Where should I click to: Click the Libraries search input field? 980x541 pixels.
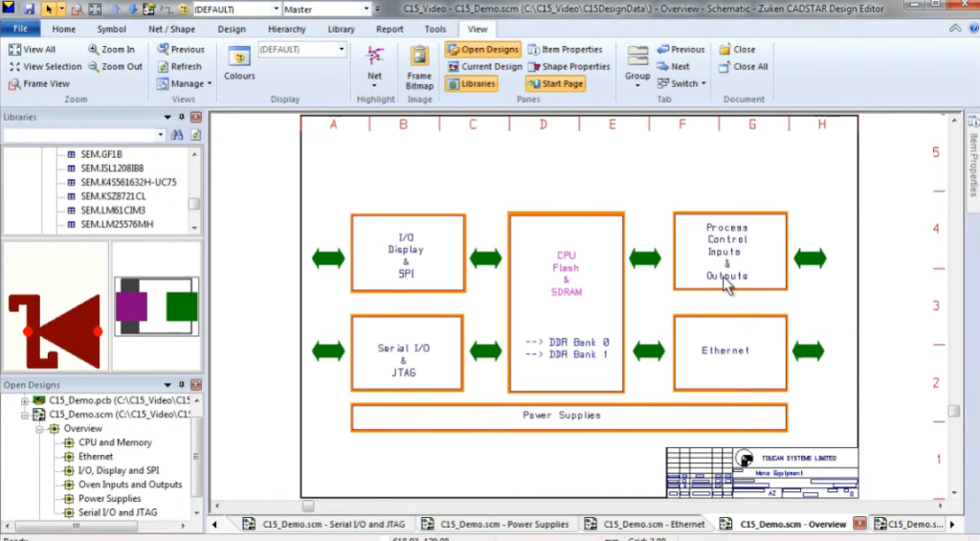pos(80,134)
